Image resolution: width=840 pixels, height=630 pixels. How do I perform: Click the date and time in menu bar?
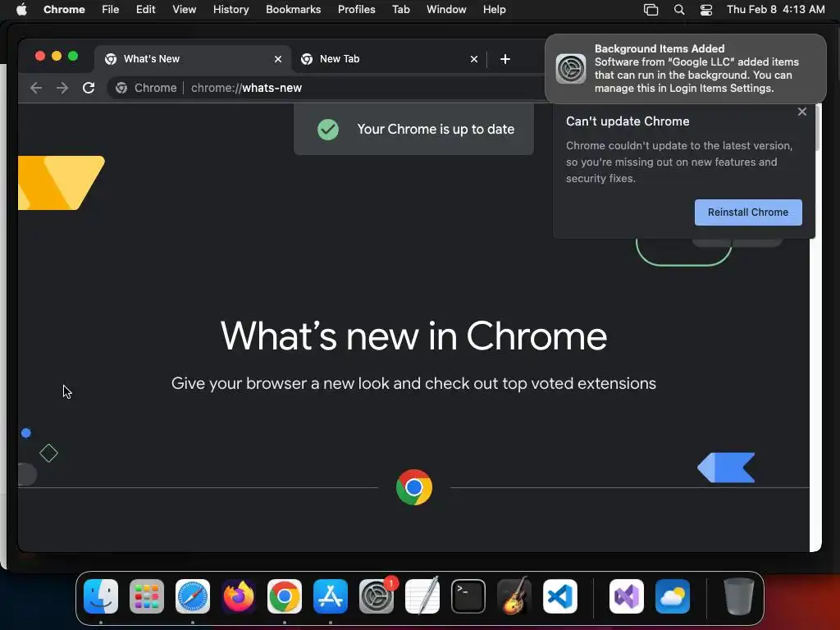click(776, 10)
